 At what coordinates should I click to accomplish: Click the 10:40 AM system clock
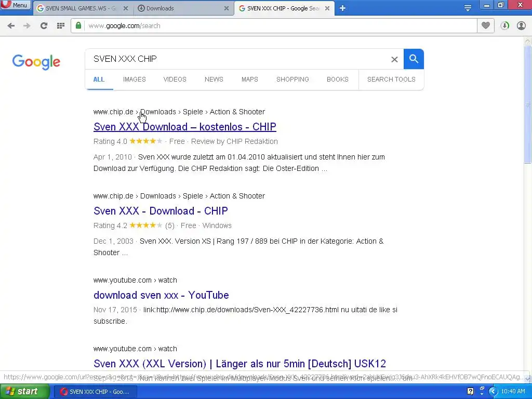pyautogui.click(x=513, y=392)
